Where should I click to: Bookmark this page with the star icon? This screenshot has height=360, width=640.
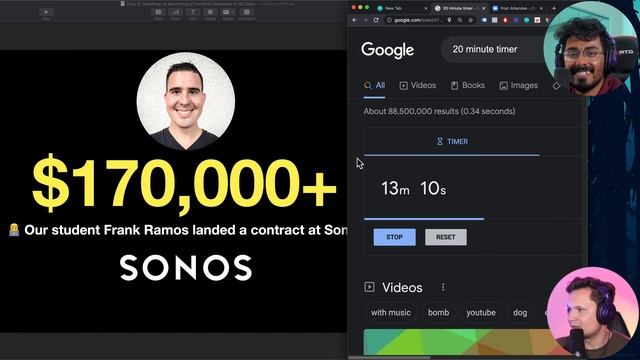coord(471,20)
